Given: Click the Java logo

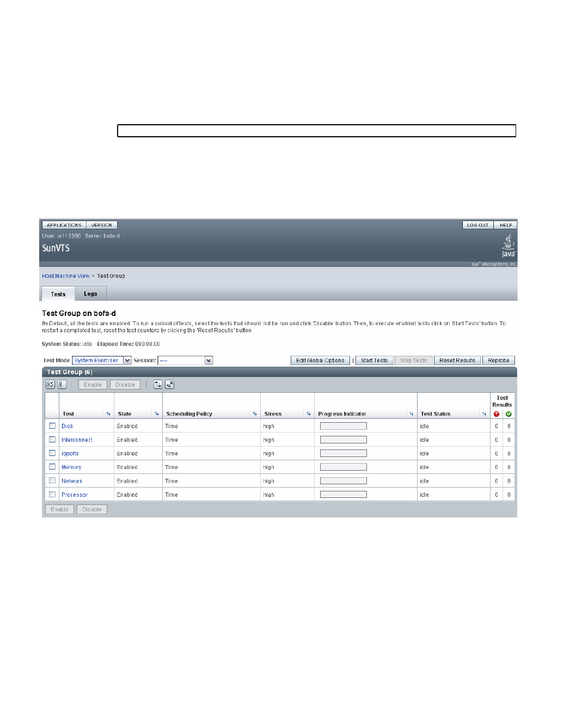Looking at the screenshot, I should coord(509,246).
